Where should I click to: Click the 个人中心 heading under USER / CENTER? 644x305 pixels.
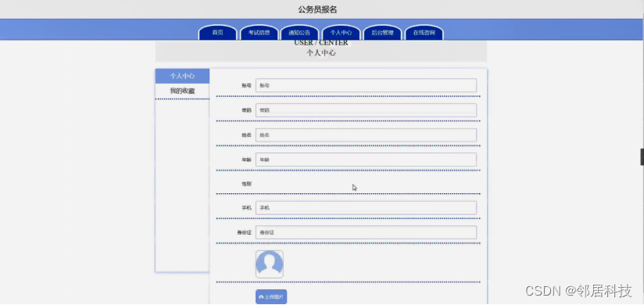320,52
